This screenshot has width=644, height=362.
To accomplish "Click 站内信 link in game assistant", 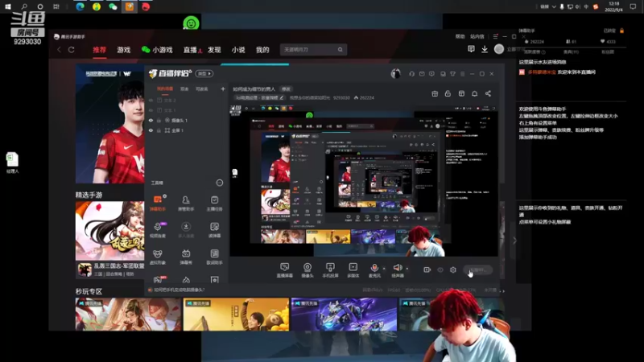I will point(477,36).
